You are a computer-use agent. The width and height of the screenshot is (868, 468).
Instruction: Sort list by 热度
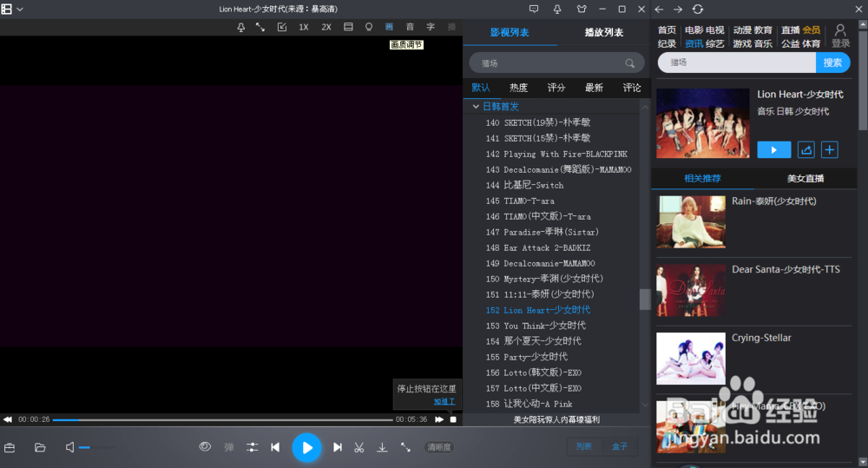519,88
